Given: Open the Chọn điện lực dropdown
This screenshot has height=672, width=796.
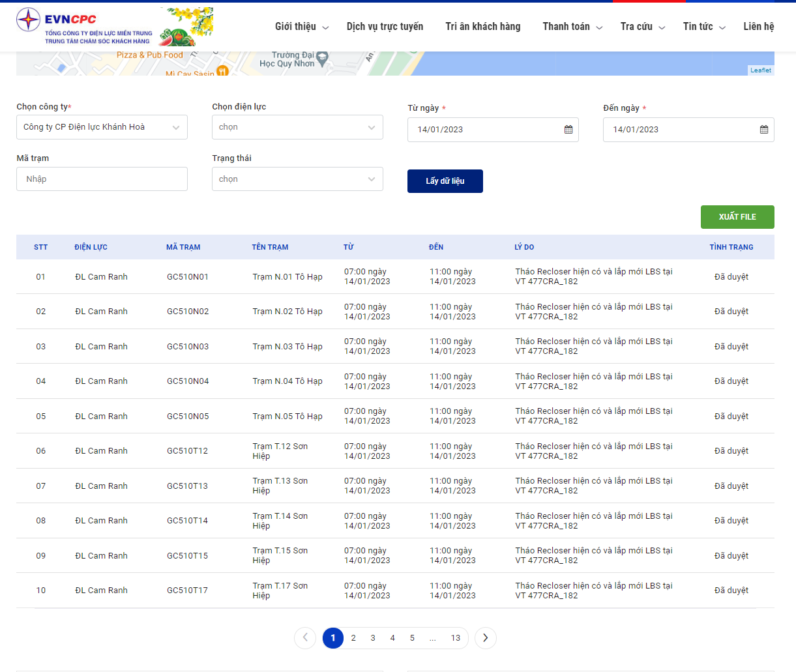Looking at the screenshot, I should [x=297, y=127].
